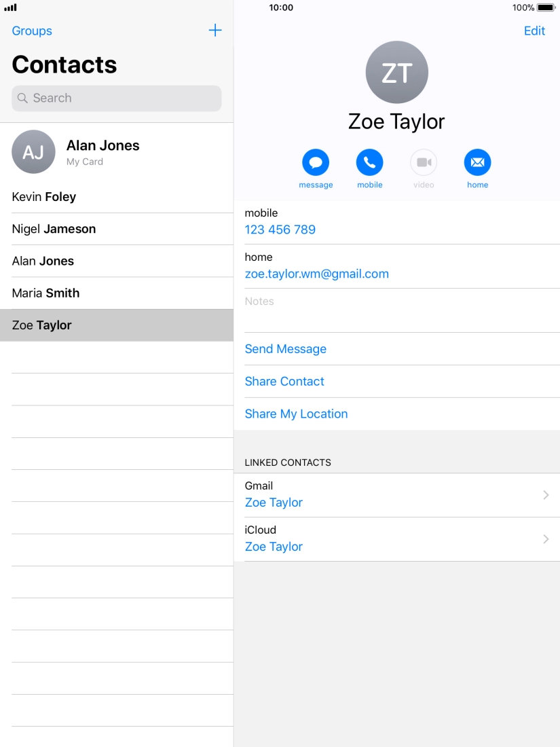Tap the mobile call phone icon
The height and width of the screenshot is (747, 560).
369,163
